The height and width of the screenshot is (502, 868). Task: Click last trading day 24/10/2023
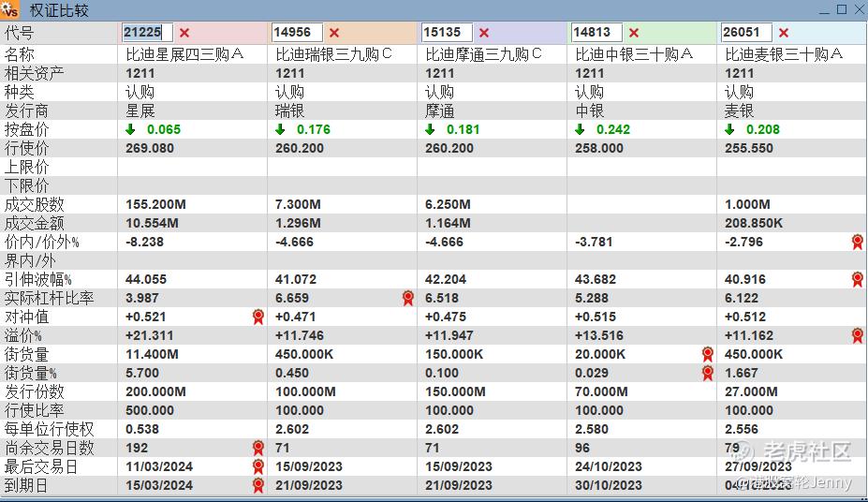[x=609, y=466]
